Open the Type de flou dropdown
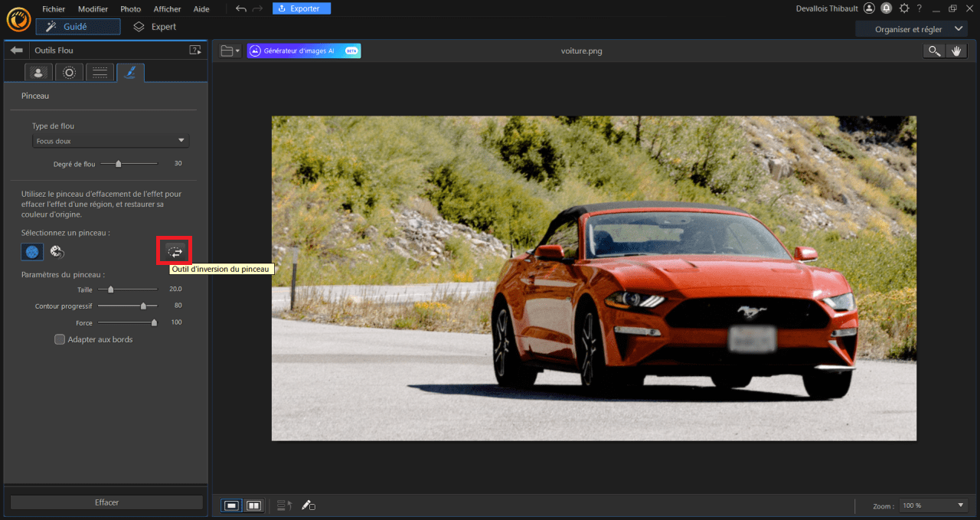This screenshot has width=980, height=520. pos(110,141)
